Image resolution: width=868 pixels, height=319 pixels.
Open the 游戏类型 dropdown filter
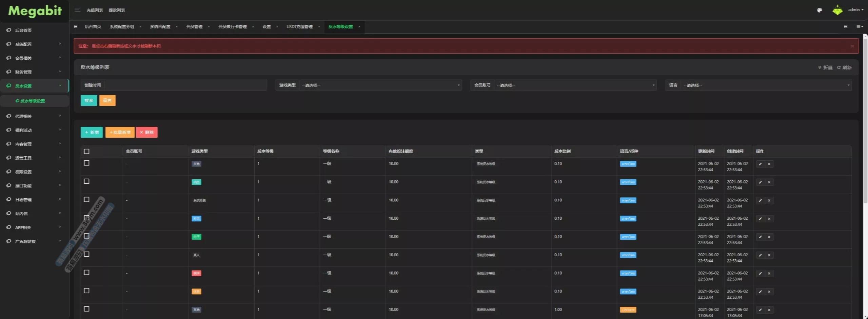pyautogui.click(x=380, y=85)
